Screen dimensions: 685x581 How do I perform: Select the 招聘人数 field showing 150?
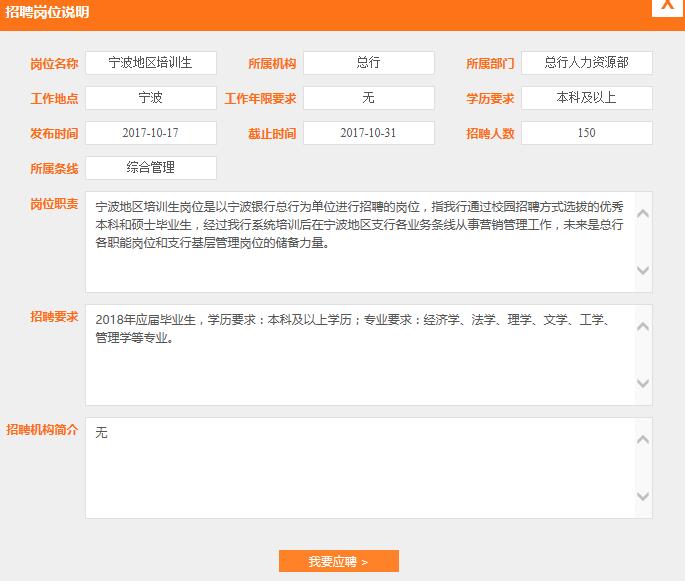coord(586,133)
